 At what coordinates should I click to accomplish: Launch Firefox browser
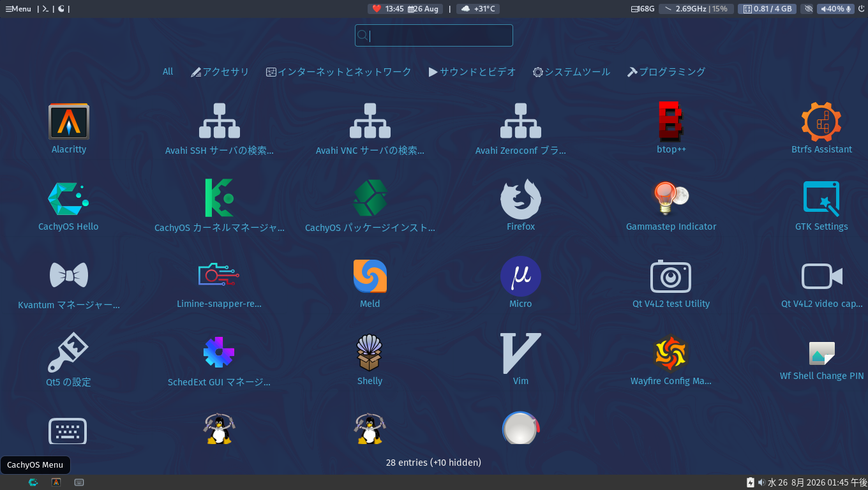(x=521, y=206)
